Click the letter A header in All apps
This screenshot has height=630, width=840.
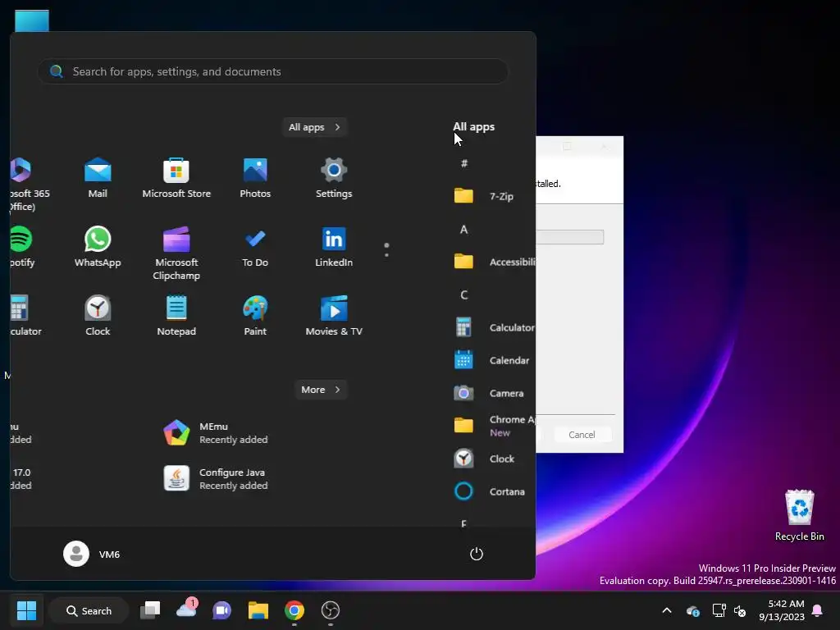point(464,230)
